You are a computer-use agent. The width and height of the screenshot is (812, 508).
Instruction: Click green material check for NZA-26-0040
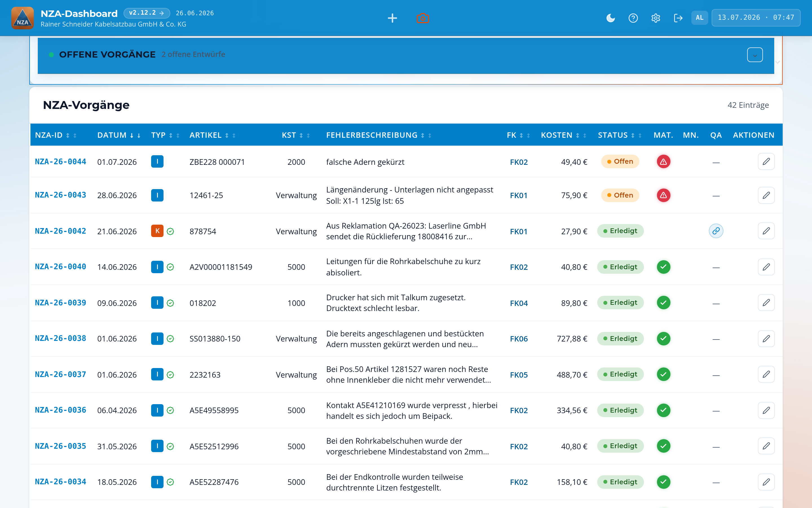tap(663, 267)
